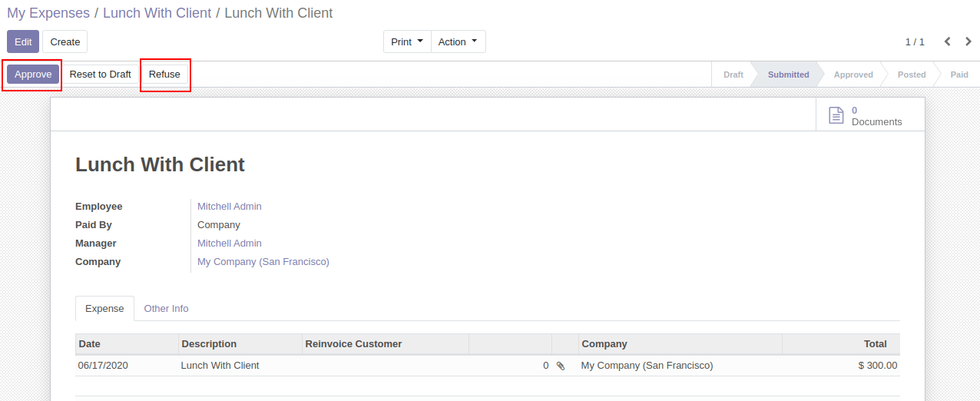Image resolution: width=980 pixels, height=401 pixels.
Task: Open Employee link Mitchell Admin
Action: 230,207
